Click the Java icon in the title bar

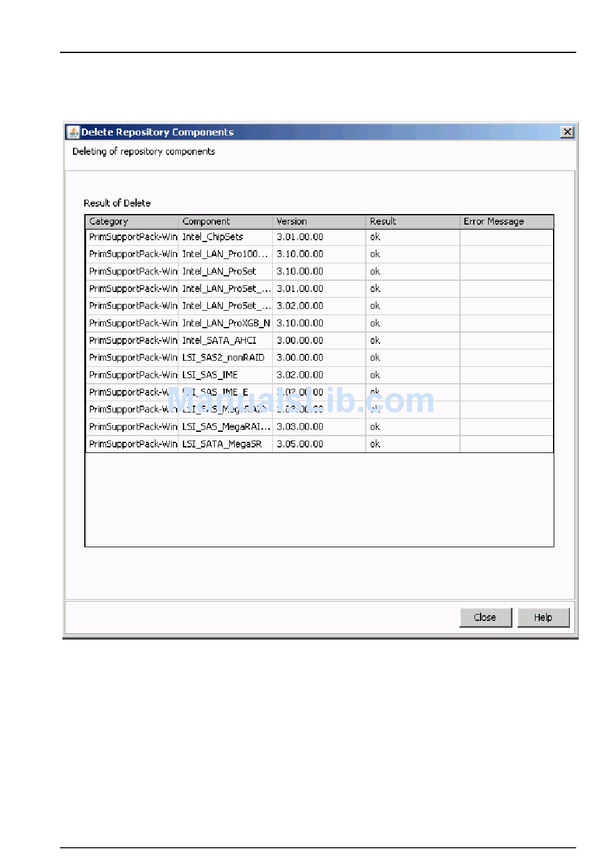[x=74, y=132]
